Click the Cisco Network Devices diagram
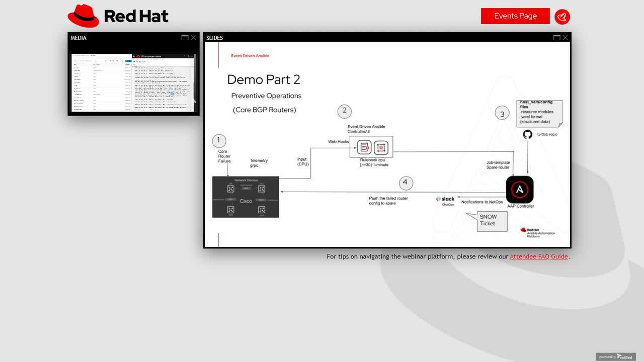Screen dimensions: 644x362 (246, 197)
